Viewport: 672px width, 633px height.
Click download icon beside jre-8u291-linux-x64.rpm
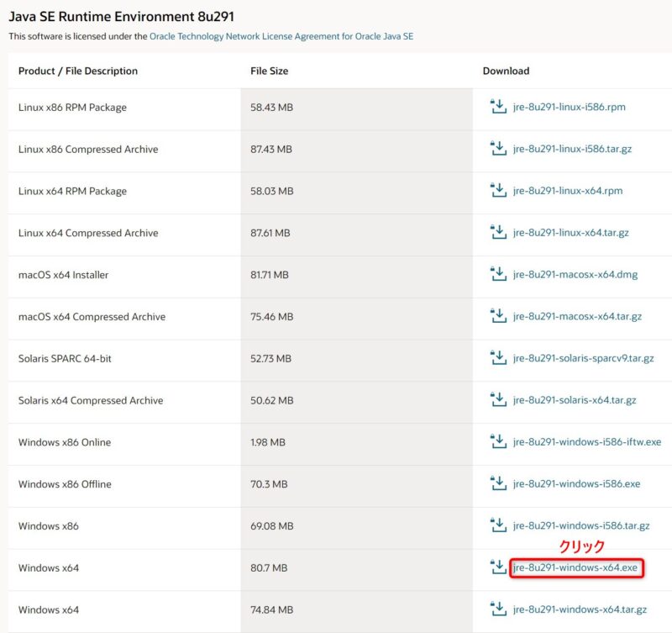pos(498,191)
